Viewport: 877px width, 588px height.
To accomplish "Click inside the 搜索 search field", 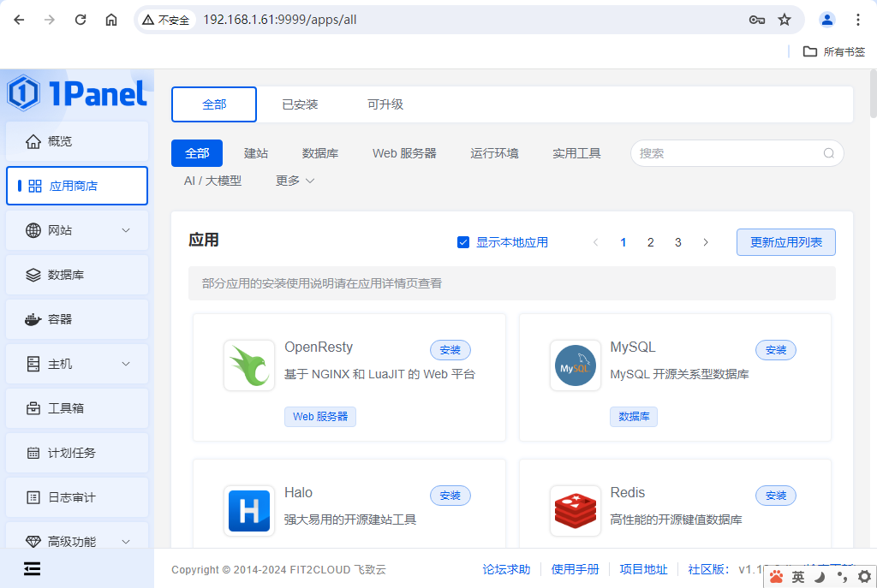I will [x=728, y=153].
